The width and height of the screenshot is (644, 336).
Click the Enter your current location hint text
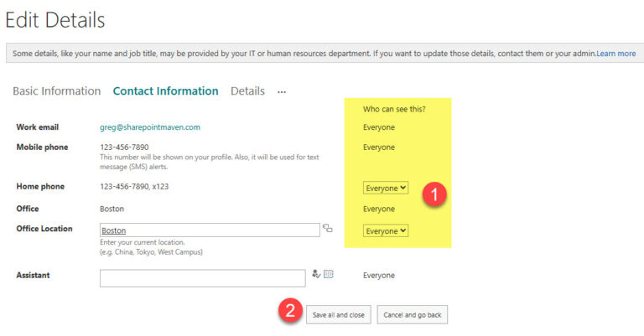click(142, 242)
